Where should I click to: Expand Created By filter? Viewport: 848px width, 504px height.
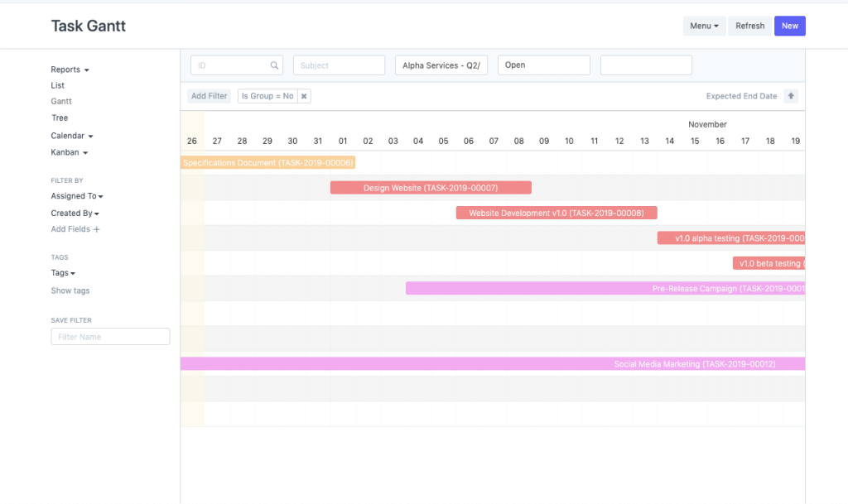[75, 214]
